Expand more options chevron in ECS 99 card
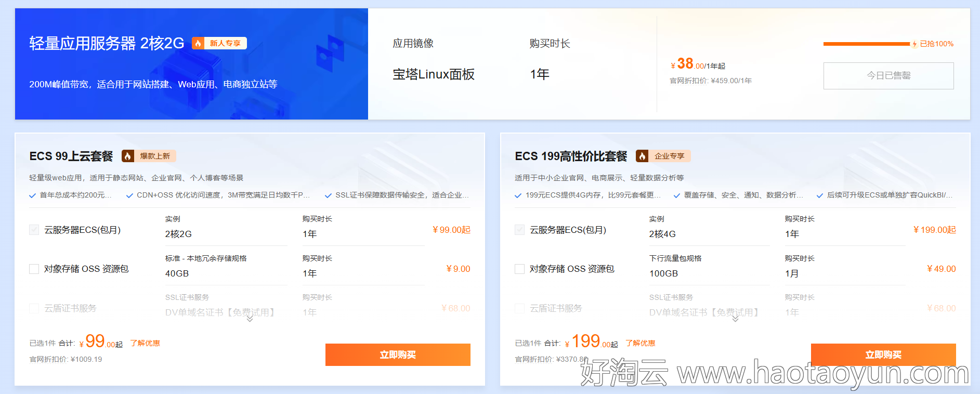This screenshot has height=394, width=980. click(250, 319)
